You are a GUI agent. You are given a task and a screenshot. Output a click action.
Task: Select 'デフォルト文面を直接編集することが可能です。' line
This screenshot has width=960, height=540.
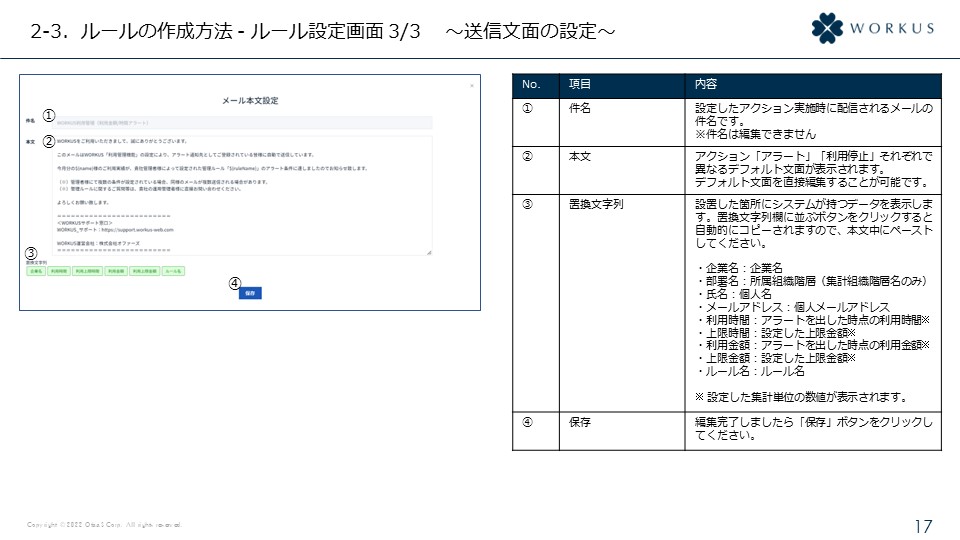tap(812, 182)
